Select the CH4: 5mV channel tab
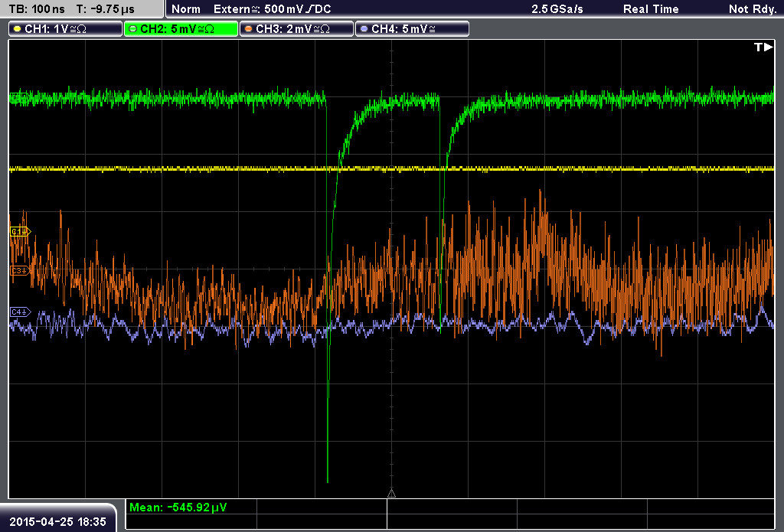784x532 pixels. tap(412, 29)
